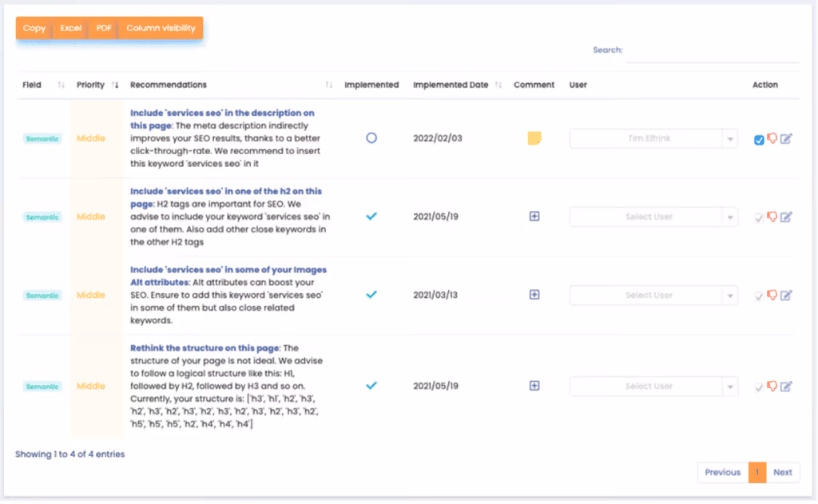Click the User column header

pos(578,85)
